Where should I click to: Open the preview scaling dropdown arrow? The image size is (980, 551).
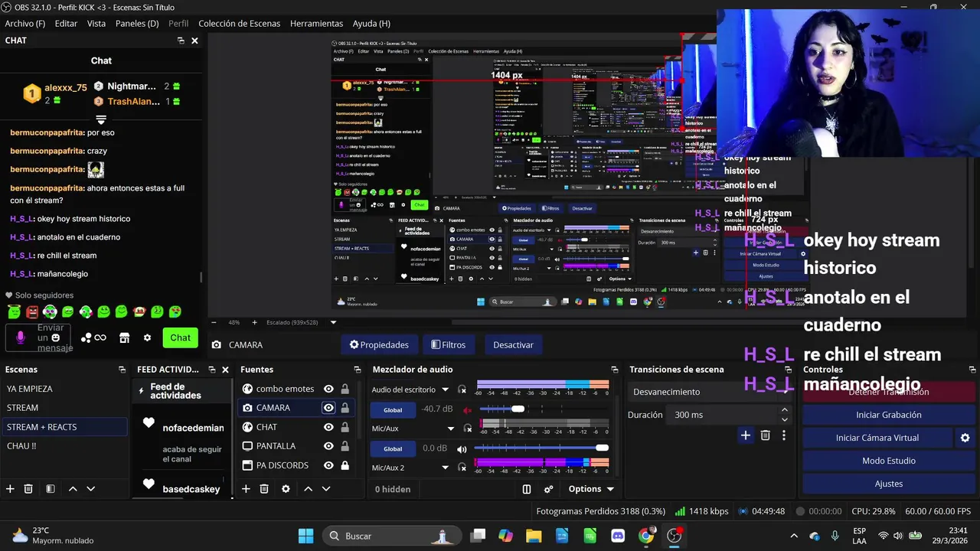(x=333, y=322)
